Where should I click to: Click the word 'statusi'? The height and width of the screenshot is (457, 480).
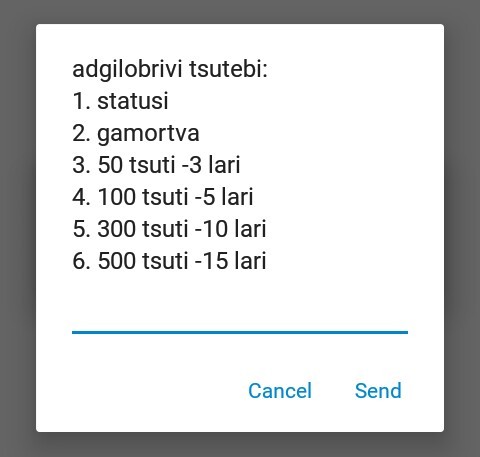point(133,101)
